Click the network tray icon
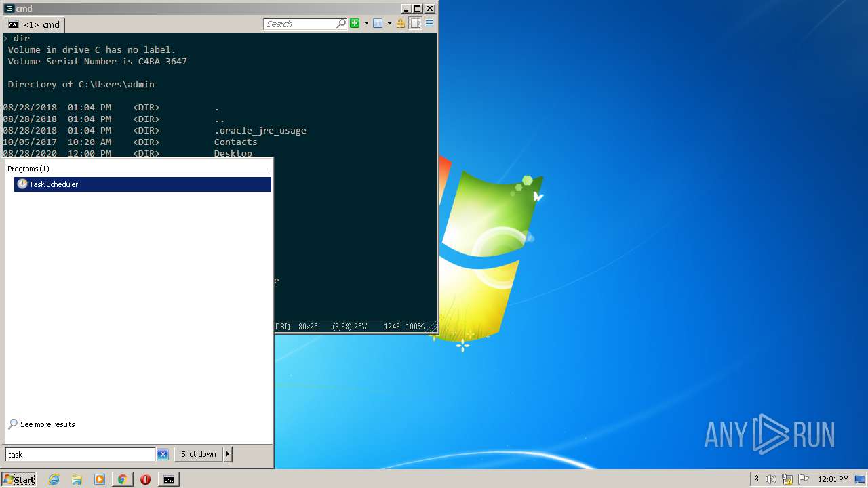The width and height of the screenshot is (868, 488). [x=787, y=479]
